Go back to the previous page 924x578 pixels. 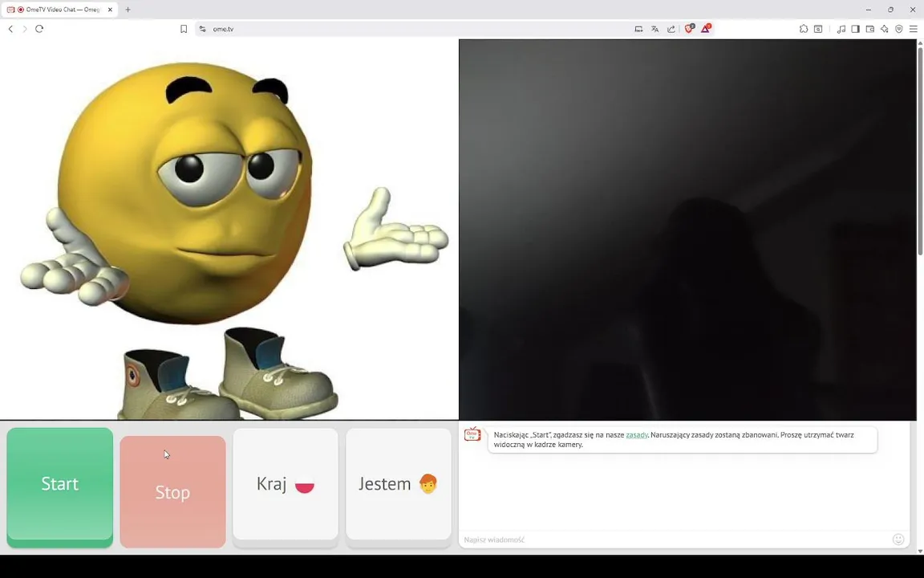pos(10,29)
